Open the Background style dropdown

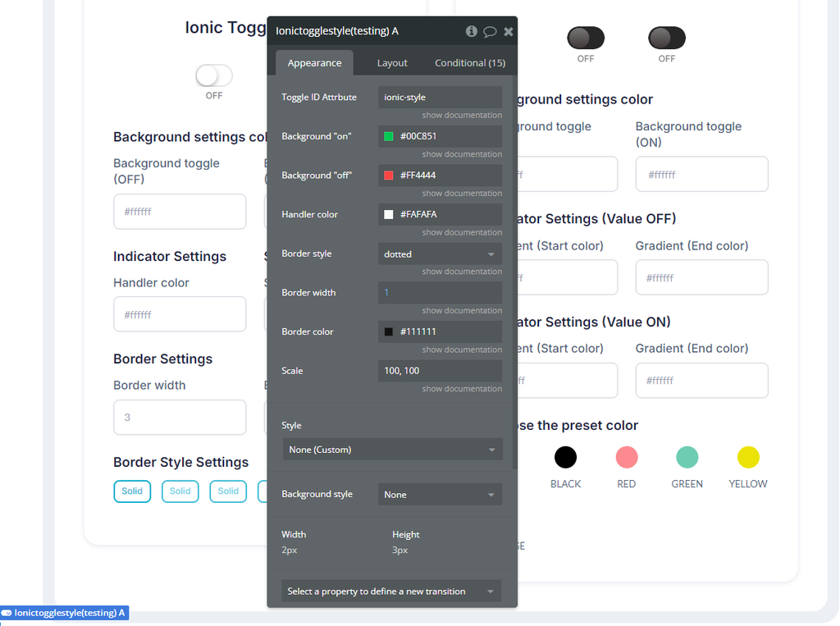click(x=440, y=494)
